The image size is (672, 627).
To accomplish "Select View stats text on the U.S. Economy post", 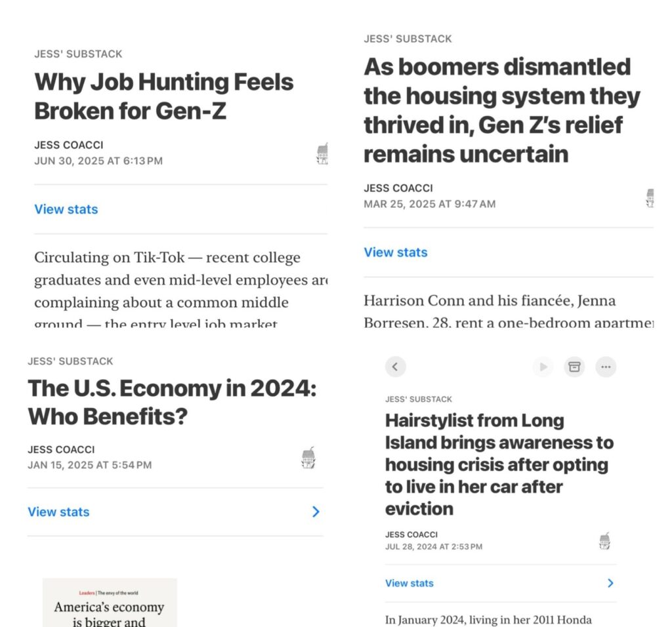I will click(x=58, y=512).
